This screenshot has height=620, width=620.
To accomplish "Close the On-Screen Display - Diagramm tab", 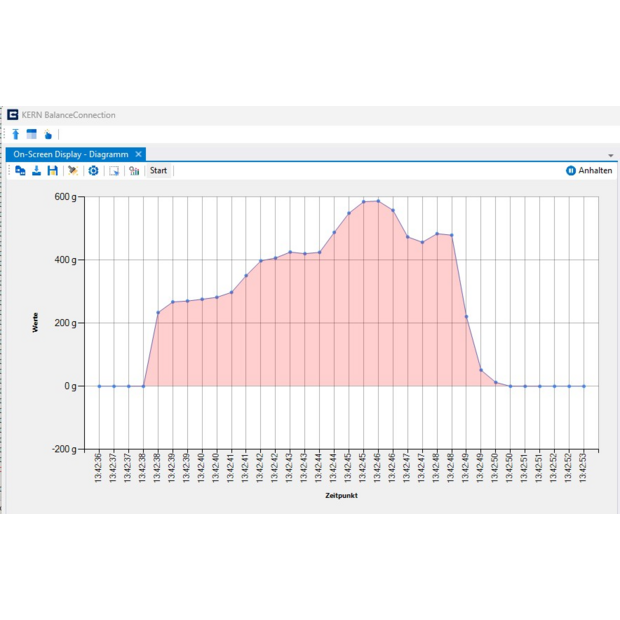I will click(x=139, y=154).
